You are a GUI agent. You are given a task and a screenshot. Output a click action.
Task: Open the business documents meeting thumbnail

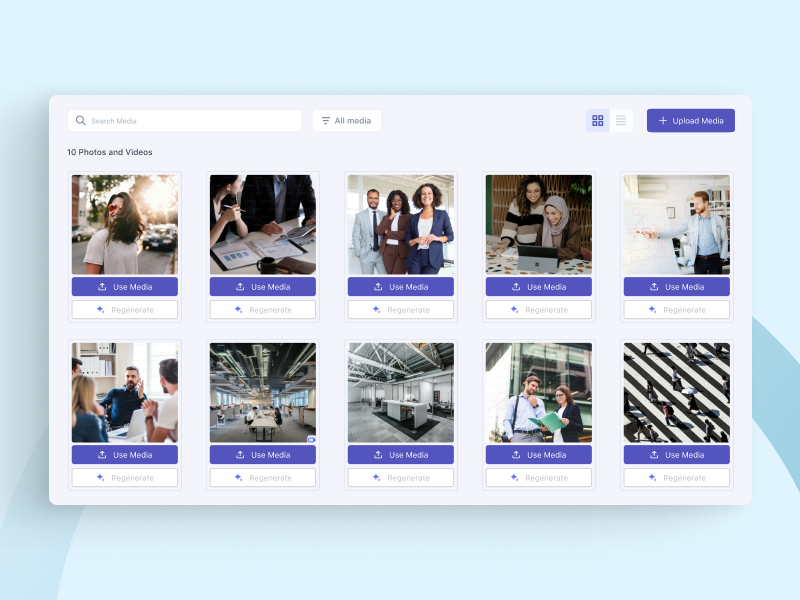click(262, 224)
